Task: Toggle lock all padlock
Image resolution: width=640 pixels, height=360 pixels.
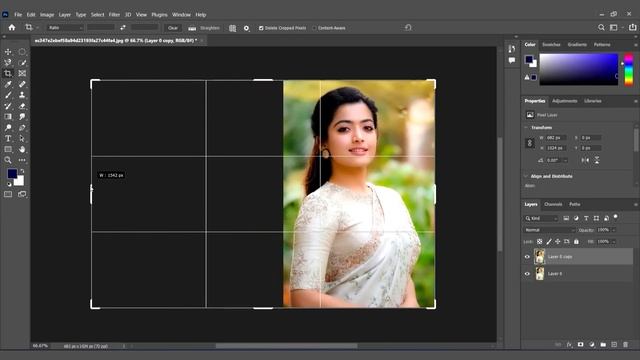Action: pyautogui.click(x=576, y=242)
